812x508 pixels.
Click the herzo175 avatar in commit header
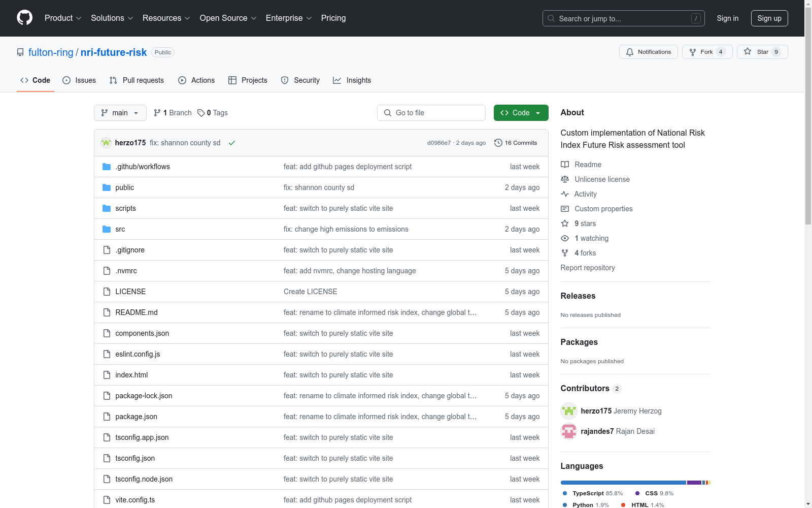click(106, 143)
